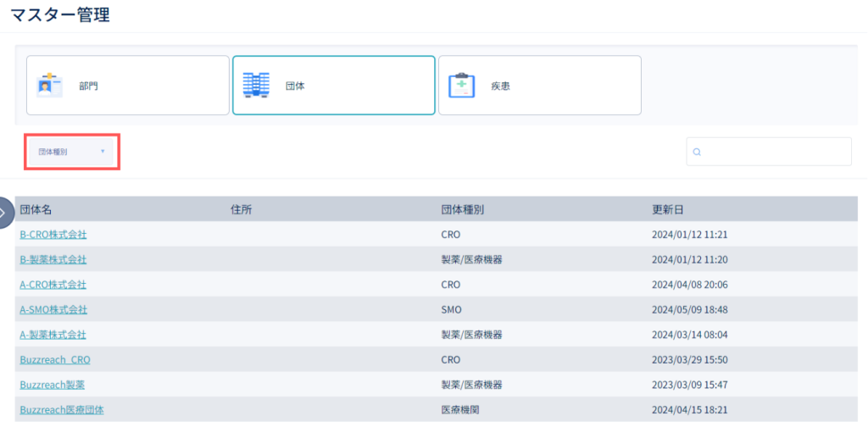Screen dimensions: 868x427
Task: Click the 団体 building icon
Action: [x=256, y=86]
